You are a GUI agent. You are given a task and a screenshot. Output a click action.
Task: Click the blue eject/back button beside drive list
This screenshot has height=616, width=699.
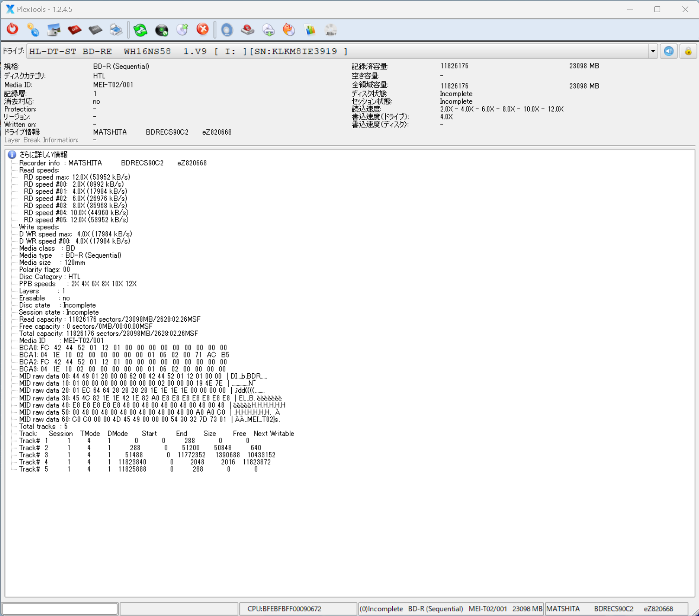click(669, 51)
